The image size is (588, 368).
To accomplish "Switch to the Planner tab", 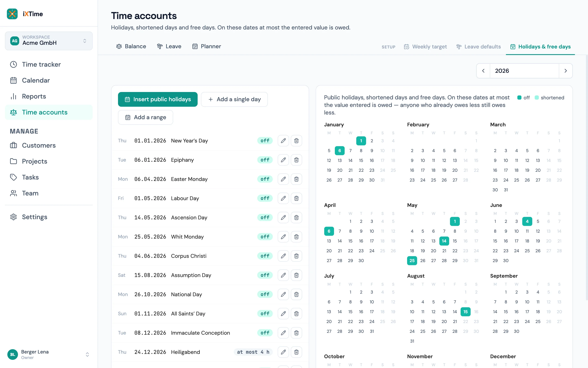I will click(x=207, y=46).
